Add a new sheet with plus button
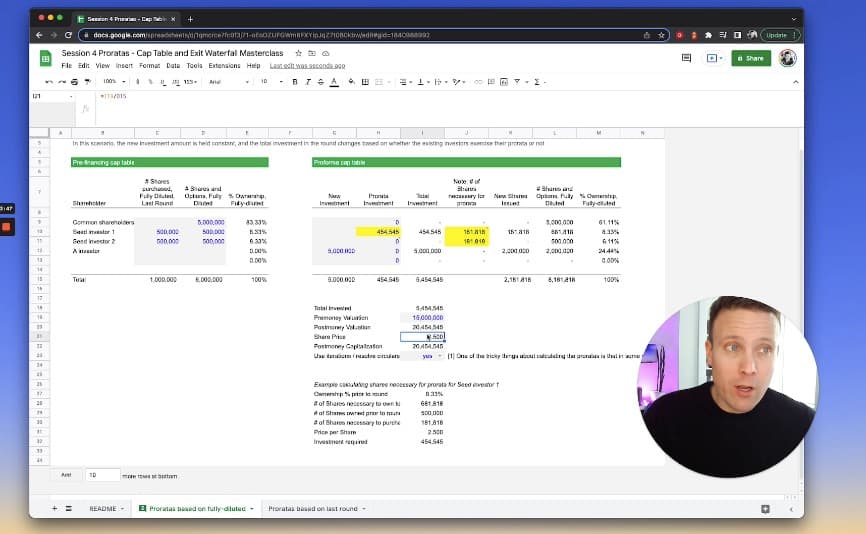 point(54,509)
